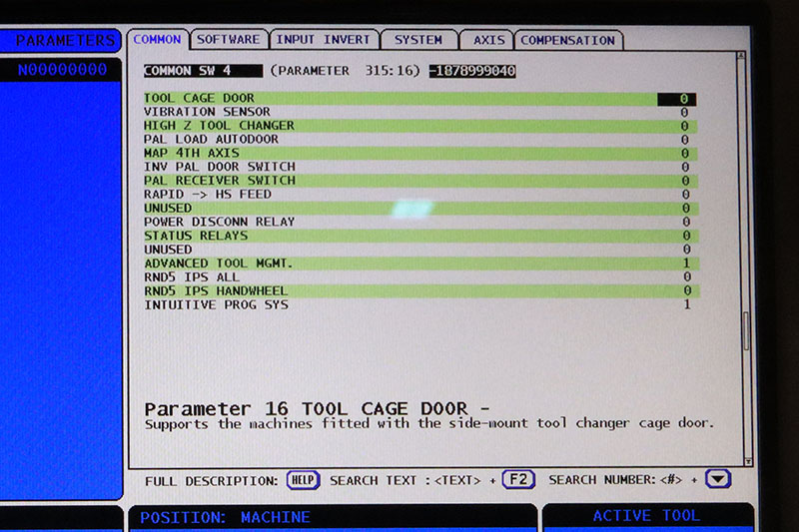The image size is (799, 532).
Task: Select the HIGH Z TOOL CHANGER row
Action: click(x=419, y=126)
